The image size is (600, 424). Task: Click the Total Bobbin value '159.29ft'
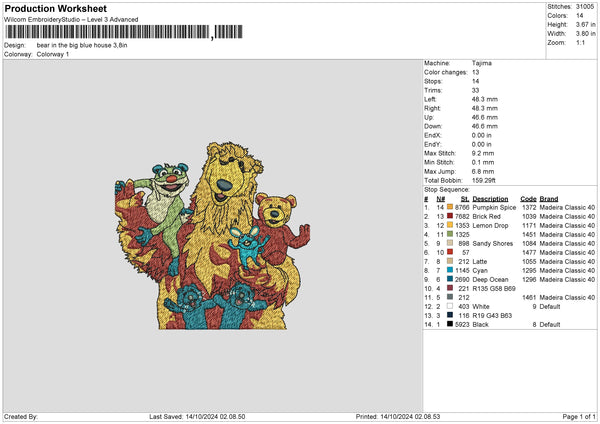coord(484,180)
